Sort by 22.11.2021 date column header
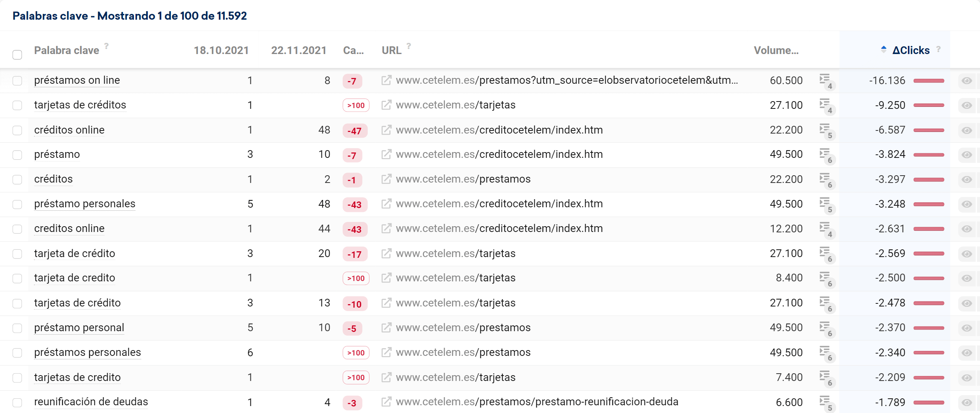The height and width of the screenshot is (413, 980). pyautogui.click(x=298, y=51)
